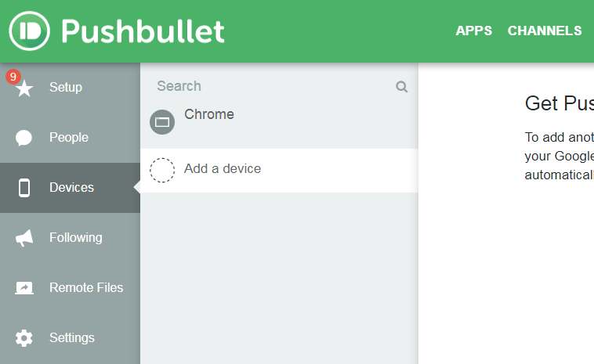Click the search magnifier icon

[x=402, y=87]
